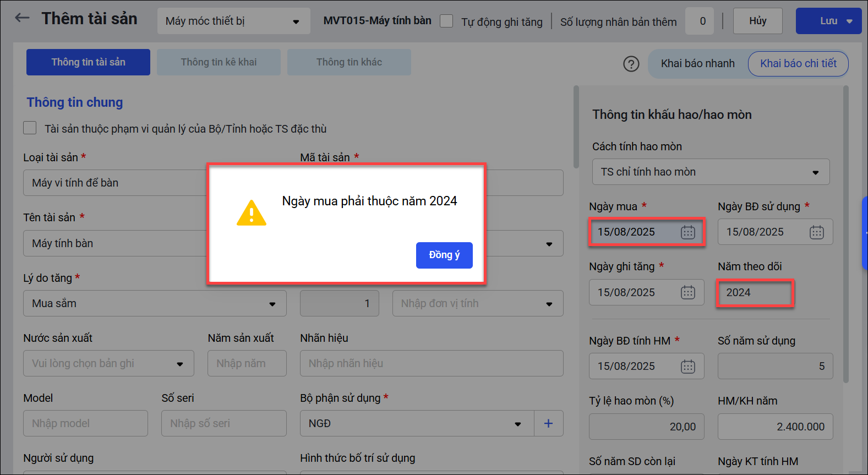The width and height of the screenshot is (868, 475).
Task: Click the yellow warning triangle icon
Action: pos(251,213)
